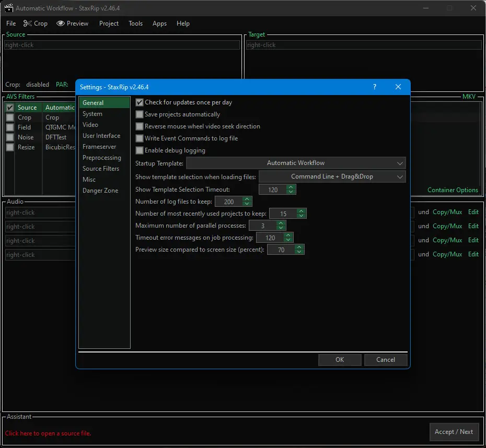The width and height of the screenshot is (486, 448).
Task: Click Edit for the fourth audio track
Action: (x=473, y=254)
